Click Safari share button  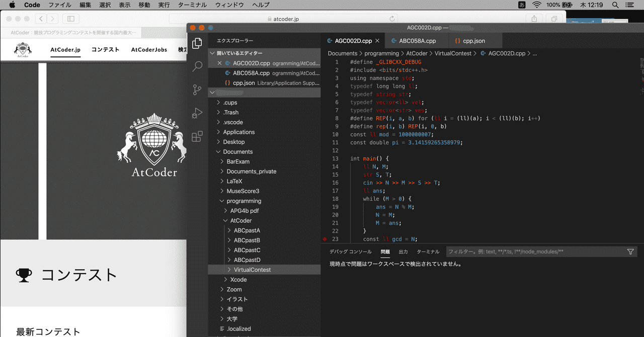click(x=534, y=19)
